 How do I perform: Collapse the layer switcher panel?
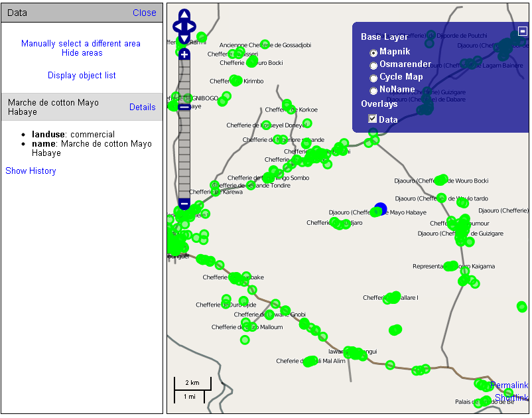523,31
